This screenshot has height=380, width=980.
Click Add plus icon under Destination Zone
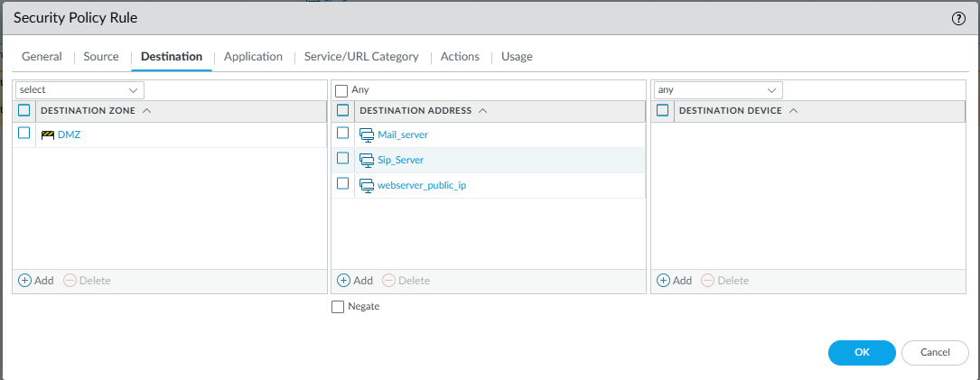pos(25,281)
